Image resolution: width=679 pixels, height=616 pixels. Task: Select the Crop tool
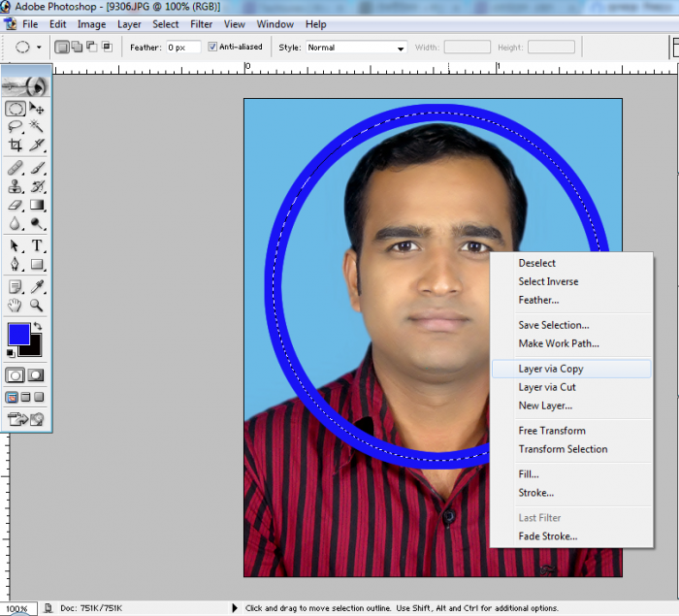pos(16,145)
